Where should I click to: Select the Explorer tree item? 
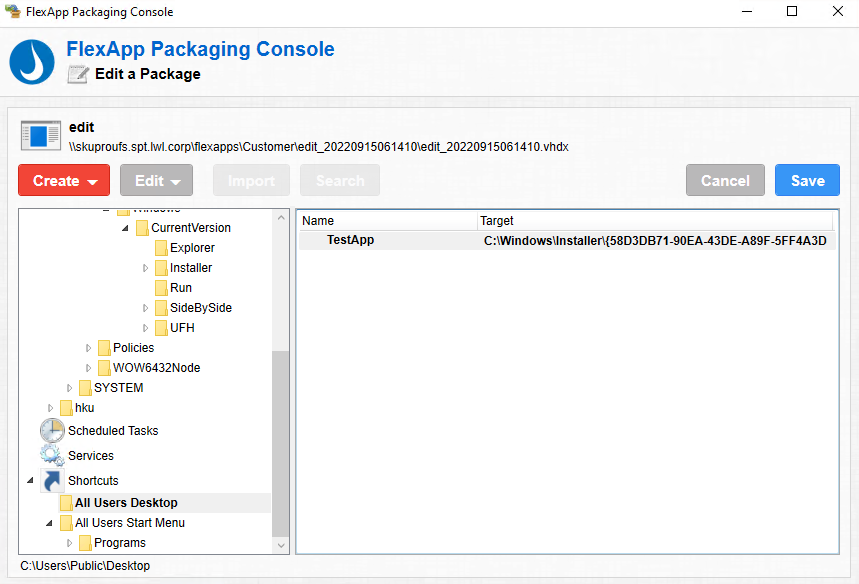coord(192,248)
